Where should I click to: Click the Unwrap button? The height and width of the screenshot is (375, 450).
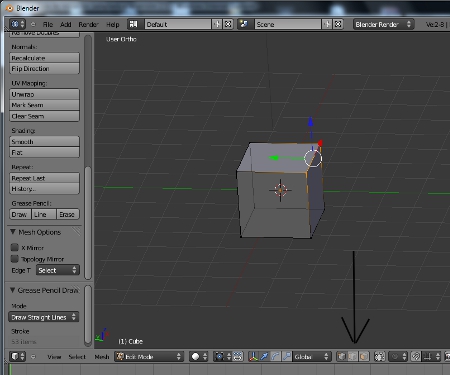[x=44, y=94]
